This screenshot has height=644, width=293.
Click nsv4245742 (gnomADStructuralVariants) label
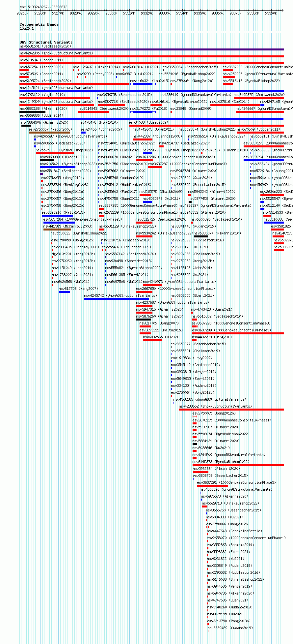(120, 295)
